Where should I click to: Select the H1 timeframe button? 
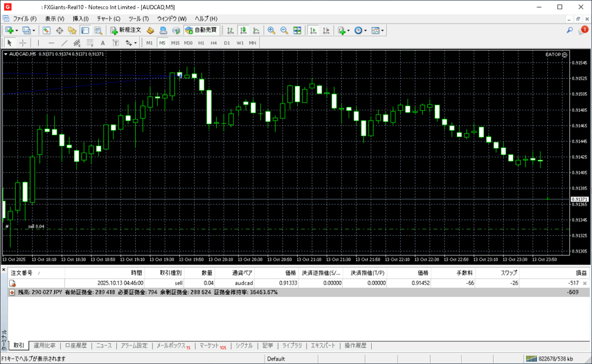tap(201, 43)
